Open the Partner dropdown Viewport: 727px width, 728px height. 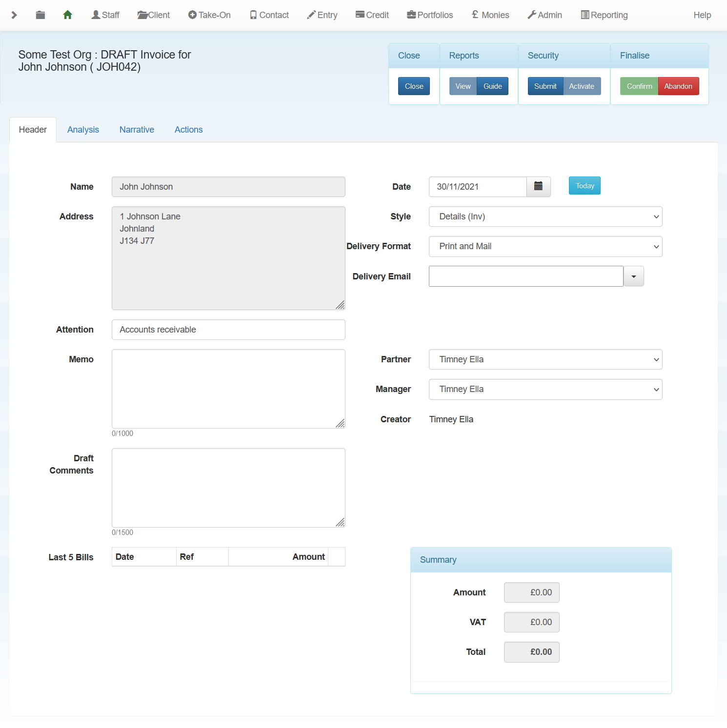coord(545,360)
